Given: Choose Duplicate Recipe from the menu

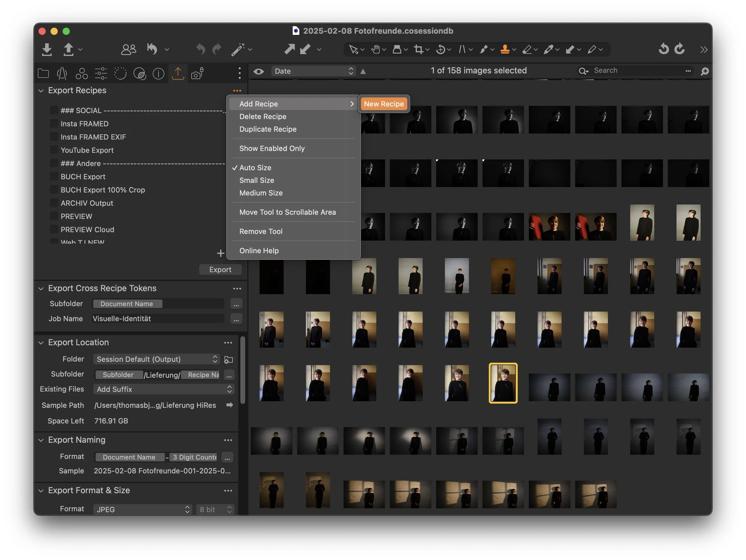Looking at the screenshot, I should click(268, 129).
